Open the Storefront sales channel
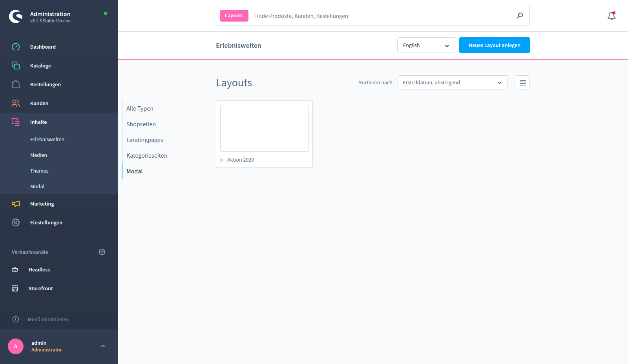Image resolution: width=628 pixels, height=364 pixels. click(x=40, y=288)
